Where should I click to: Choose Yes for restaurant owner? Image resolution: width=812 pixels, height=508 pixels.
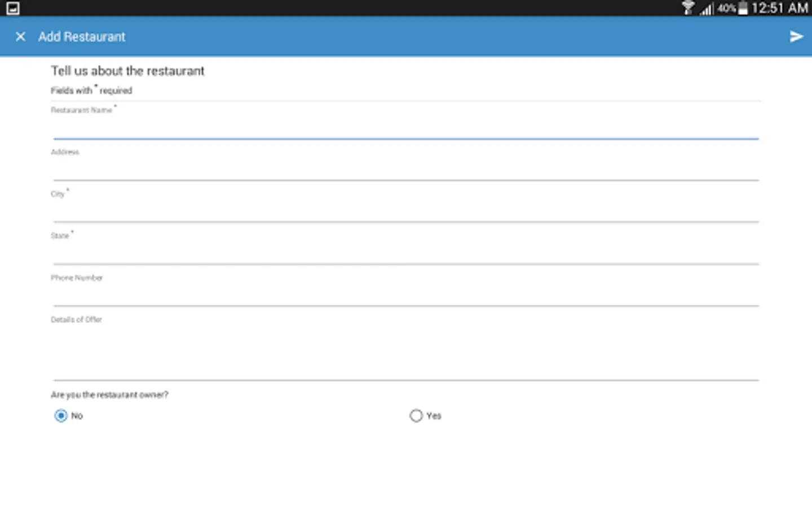(416, 415)
